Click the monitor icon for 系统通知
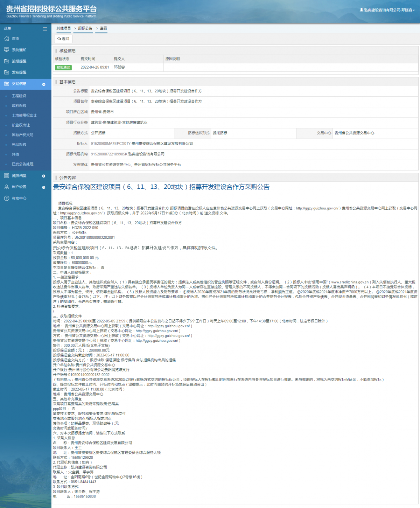420x508 pixels. pos(7,50)
